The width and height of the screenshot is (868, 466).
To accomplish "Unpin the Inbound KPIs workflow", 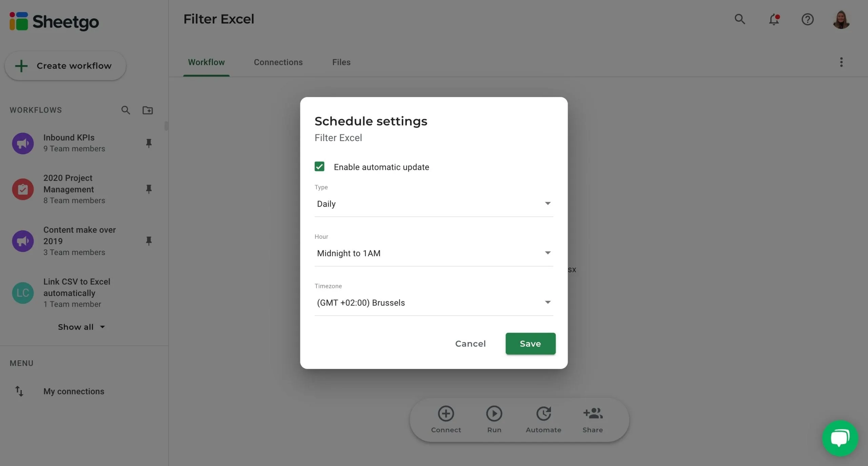I will [149, 143].
